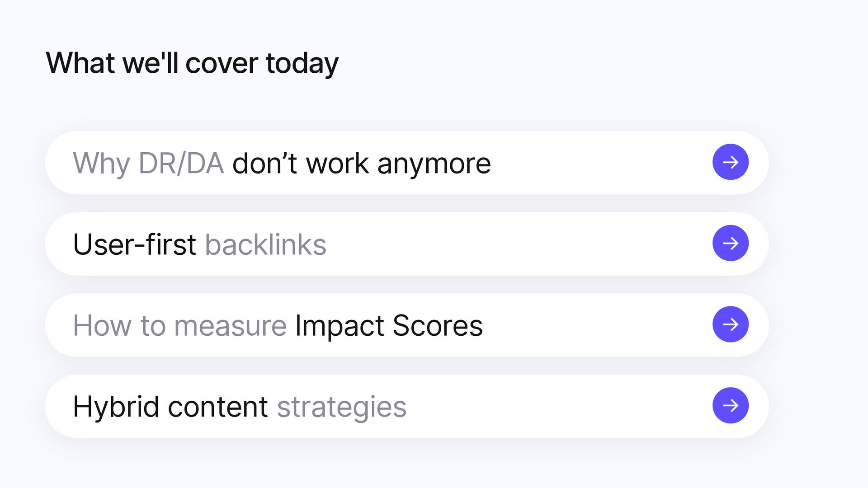Select the gray word 'backlinks'

click(265, 244)
